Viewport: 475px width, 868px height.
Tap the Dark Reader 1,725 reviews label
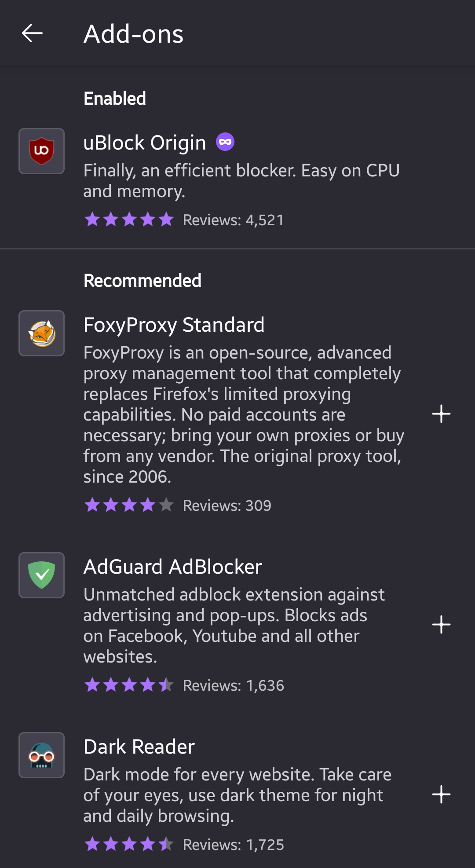(233, 844)
